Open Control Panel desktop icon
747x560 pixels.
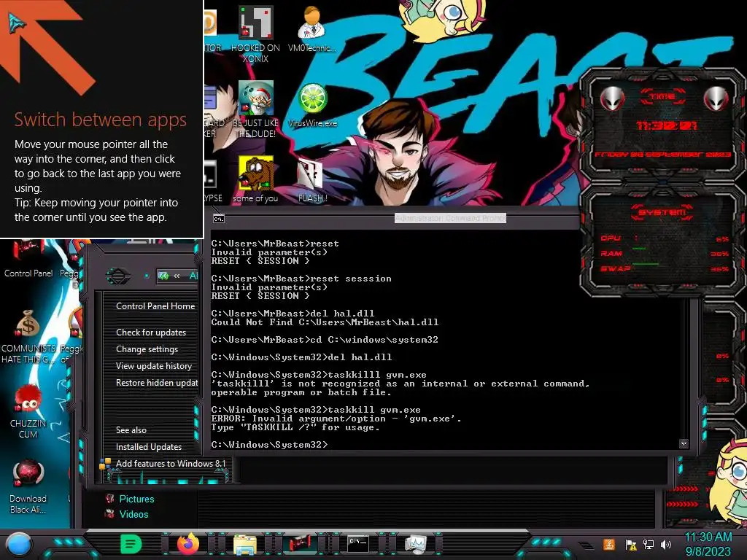[x=28, y=259]
